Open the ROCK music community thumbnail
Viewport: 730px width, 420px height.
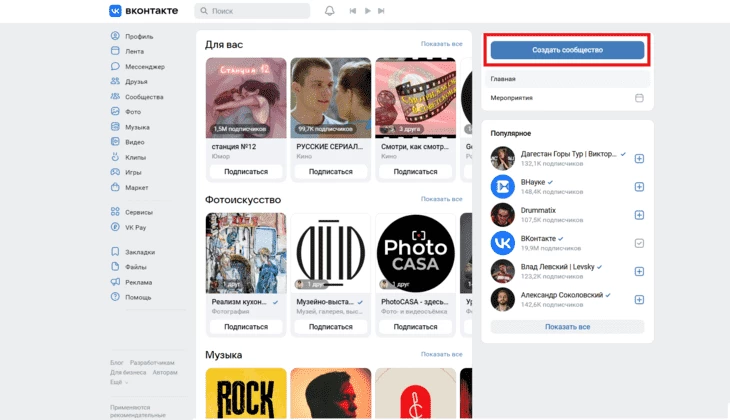point(246,393)
